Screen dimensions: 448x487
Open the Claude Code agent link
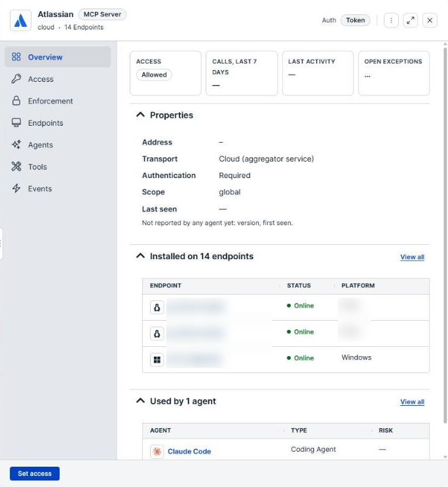189,451
